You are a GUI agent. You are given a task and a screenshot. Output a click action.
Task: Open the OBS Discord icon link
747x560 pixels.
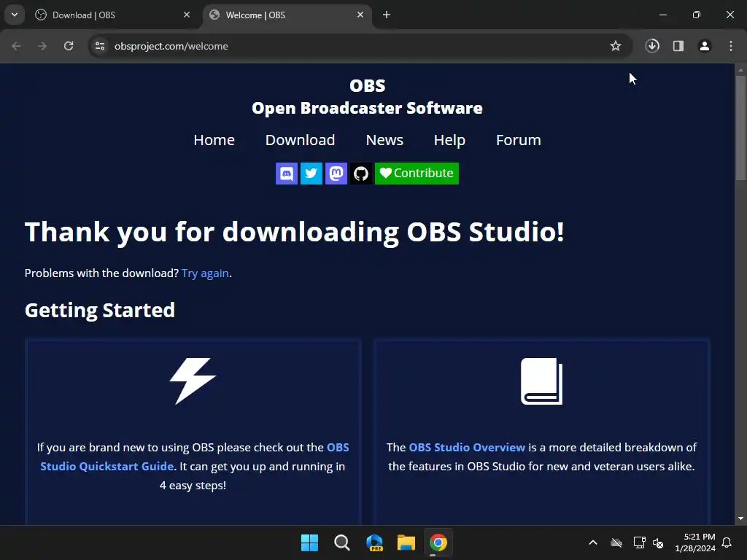pos(286,174)
